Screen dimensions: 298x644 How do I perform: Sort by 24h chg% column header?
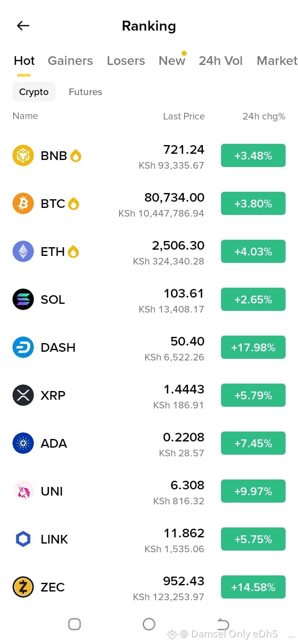[264, 117]
